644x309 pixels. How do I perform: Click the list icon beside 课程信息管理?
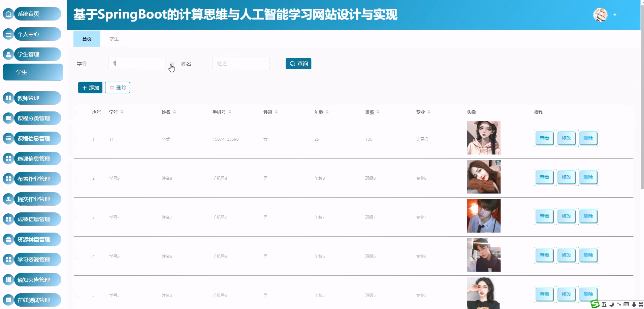coord(8,138)
